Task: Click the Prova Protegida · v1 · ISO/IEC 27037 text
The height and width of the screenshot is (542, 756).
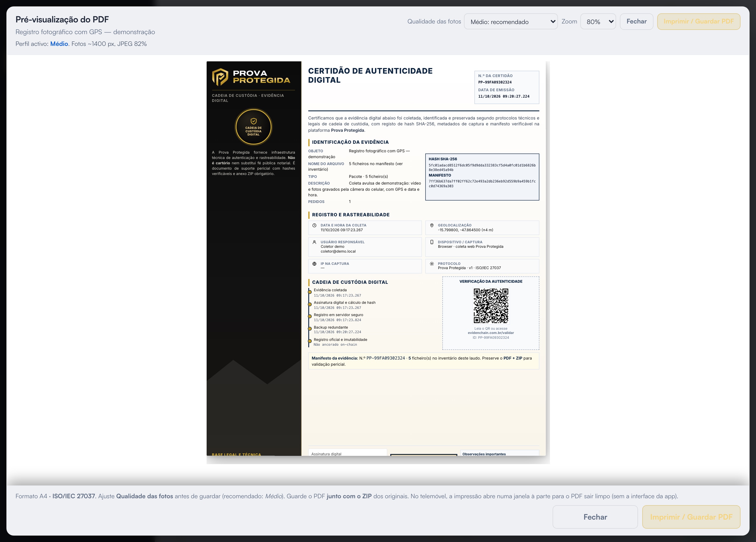Action: [469, 268]
